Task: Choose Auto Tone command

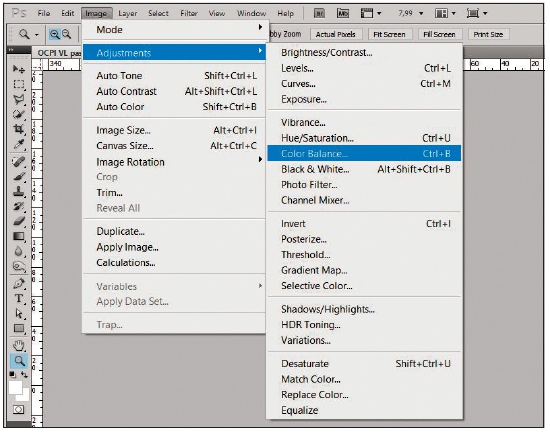Action: click(175, 75)
